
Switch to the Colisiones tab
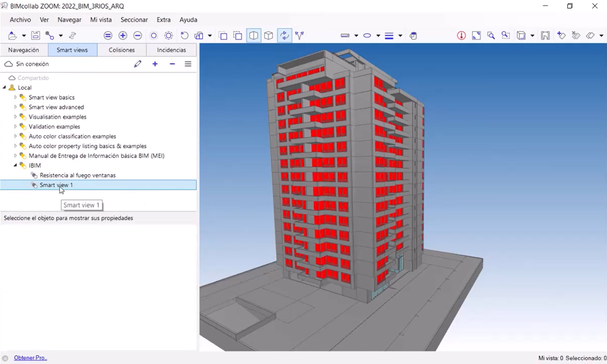121,50
